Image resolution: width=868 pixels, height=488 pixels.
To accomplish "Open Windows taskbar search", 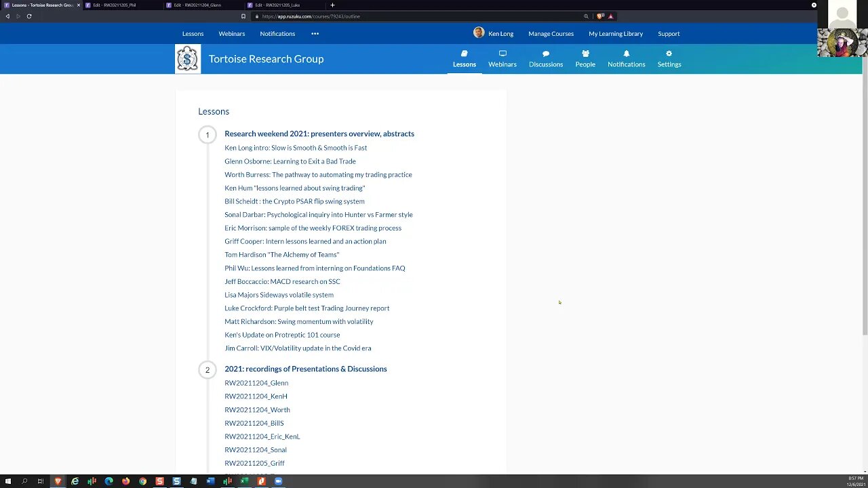I will [x=24, y=481].
